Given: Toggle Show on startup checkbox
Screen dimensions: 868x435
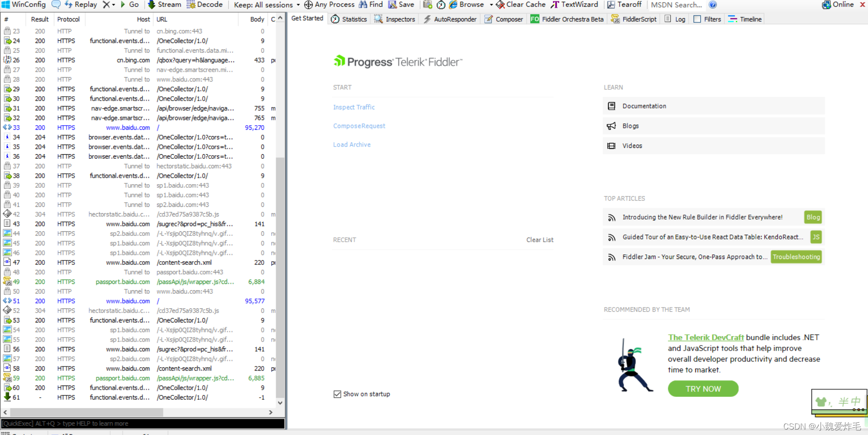Looking at the screenshot, I should tap(337, 394).
